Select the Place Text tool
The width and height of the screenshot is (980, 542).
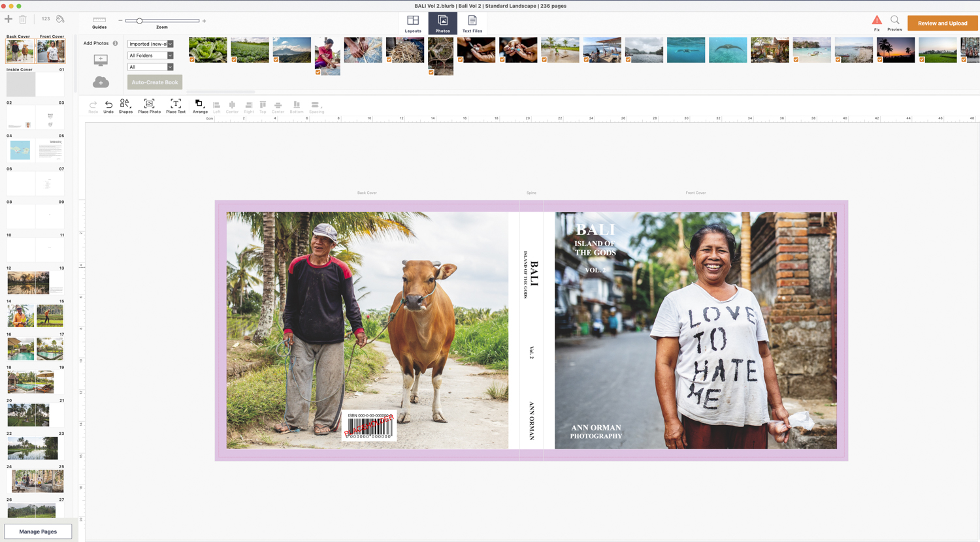click(175, 106)
